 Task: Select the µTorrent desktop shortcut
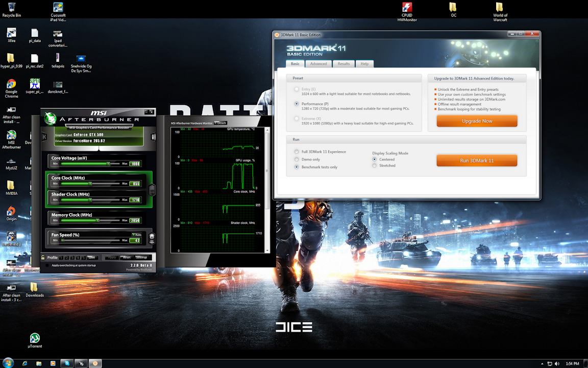tap(35, 340)
